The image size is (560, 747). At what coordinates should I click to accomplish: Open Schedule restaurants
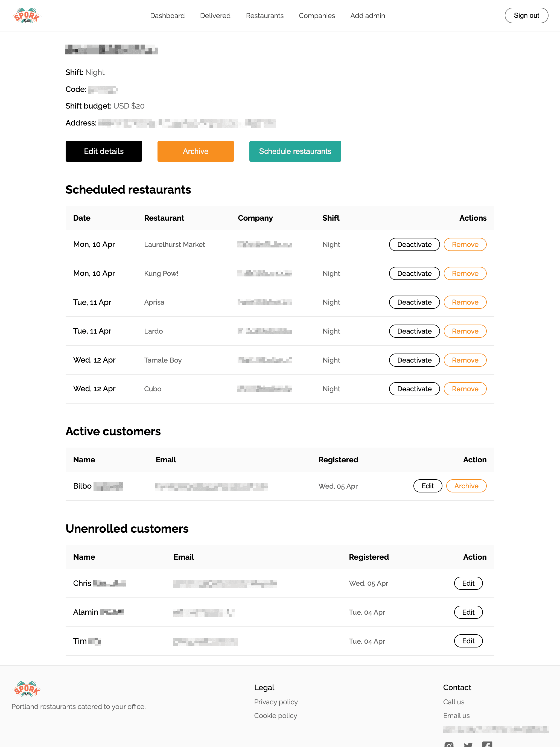pyautogui.click(x=295, y=151)
